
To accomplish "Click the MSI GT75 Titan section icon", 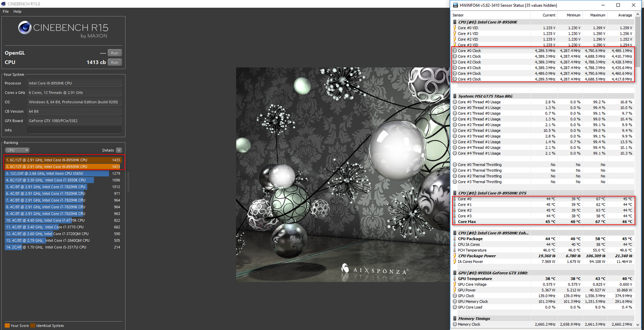I will pos(455,96).
